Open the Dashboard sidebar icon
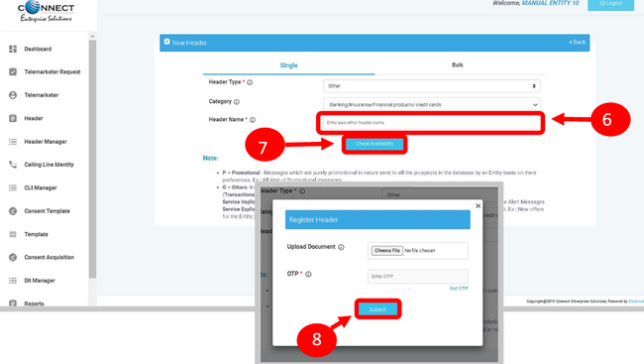 click(13, 49)
